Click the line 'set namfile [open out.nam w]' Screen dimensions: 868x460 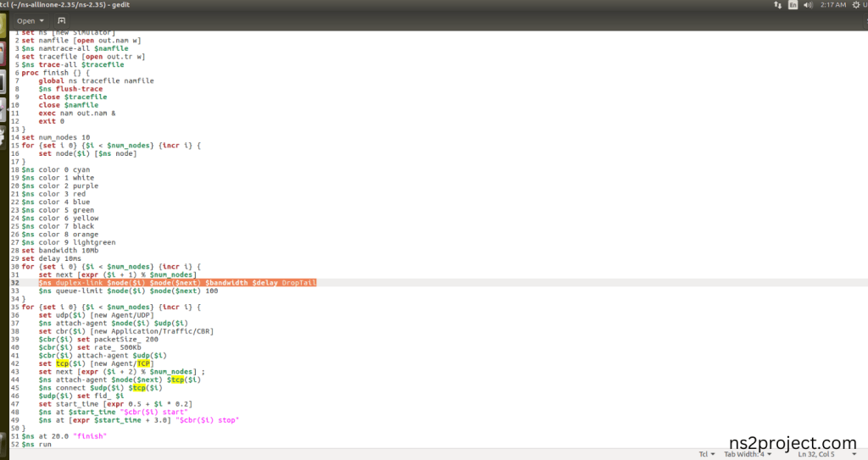point(81,41)
